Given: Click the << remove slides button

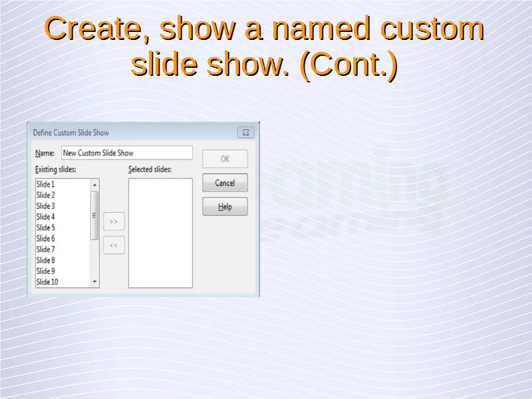Looking at the screenshot, I should point(114,245).
